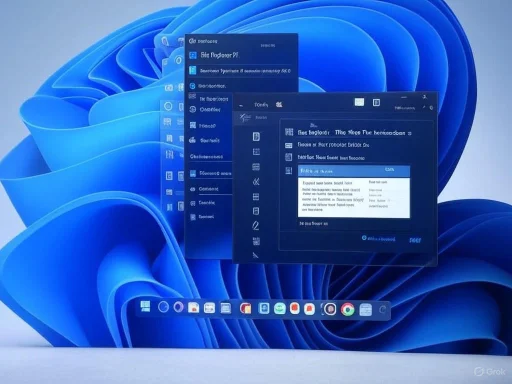Select the pen icon in front window sidebar
This screenshot has width=512, height=384.
coord(256,226)
